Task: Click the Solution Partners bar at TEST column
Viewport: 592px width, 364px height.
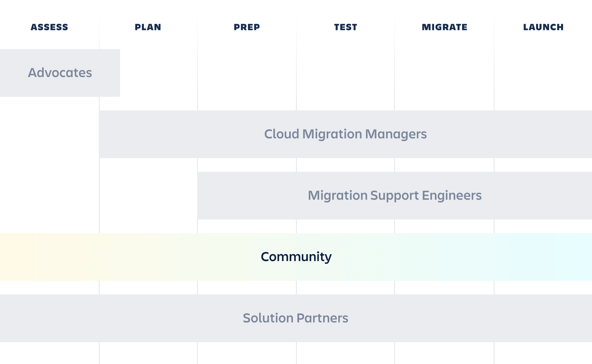Action: coord(345,318)
